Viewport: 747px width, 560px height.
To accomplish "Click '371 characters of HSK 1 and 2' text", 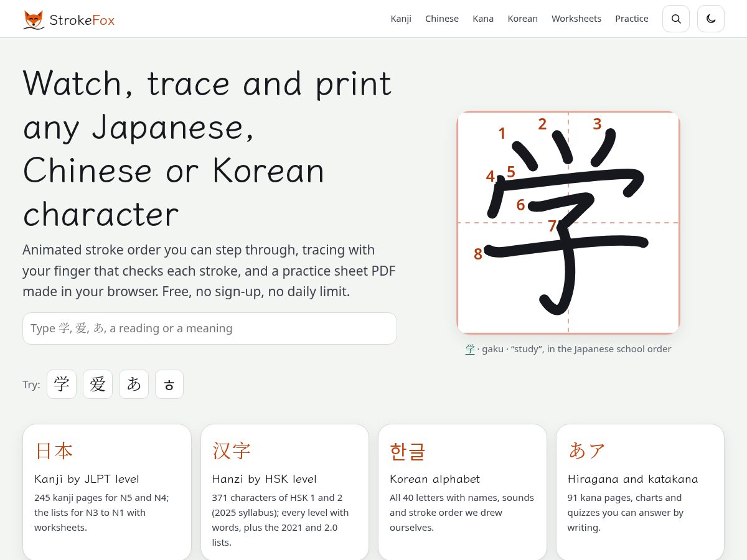I will point(281,520).
